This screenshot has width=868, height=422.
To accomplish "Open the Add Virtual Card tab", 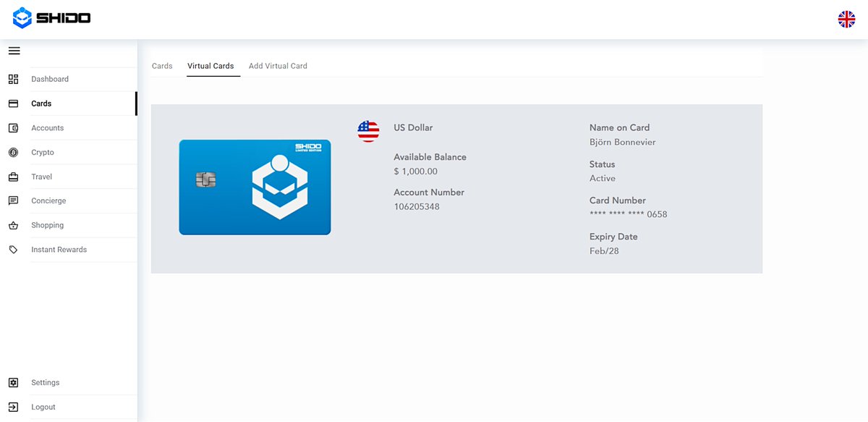I will tap(278, 66).
